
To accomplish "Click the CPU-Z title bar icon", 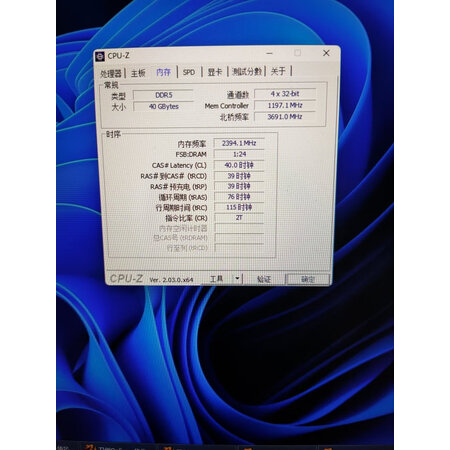I will click(100, 56).
